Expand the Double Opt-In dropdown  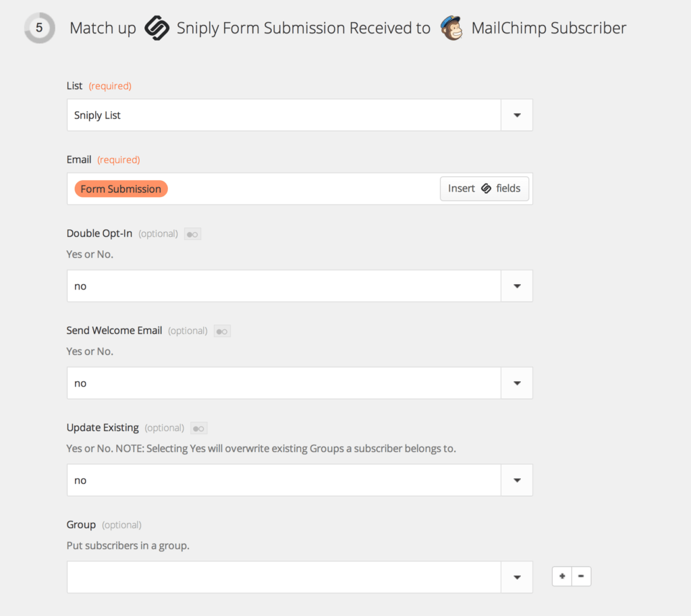click(x=517, y=286)
